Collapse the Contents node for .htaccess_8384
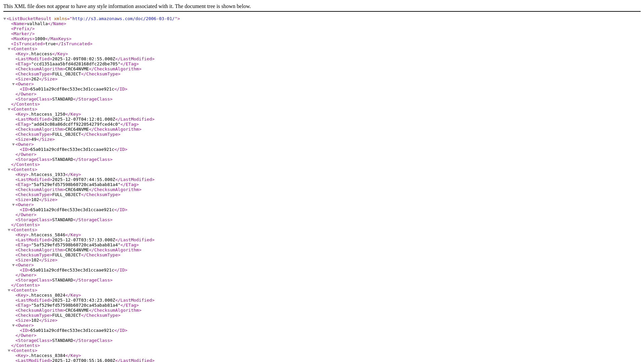This screenshot has height=362, width=644. click(9, 351)
